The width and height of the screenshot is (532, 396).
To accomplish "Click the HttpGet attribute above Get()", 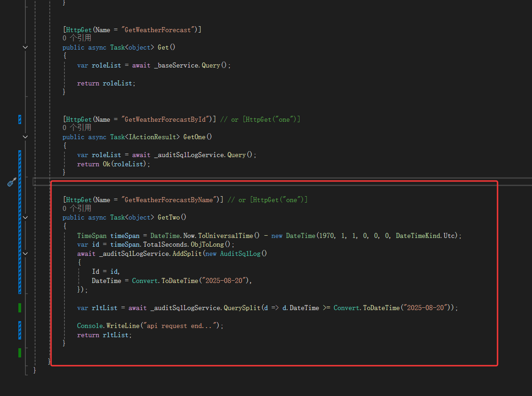I will 132,30.
